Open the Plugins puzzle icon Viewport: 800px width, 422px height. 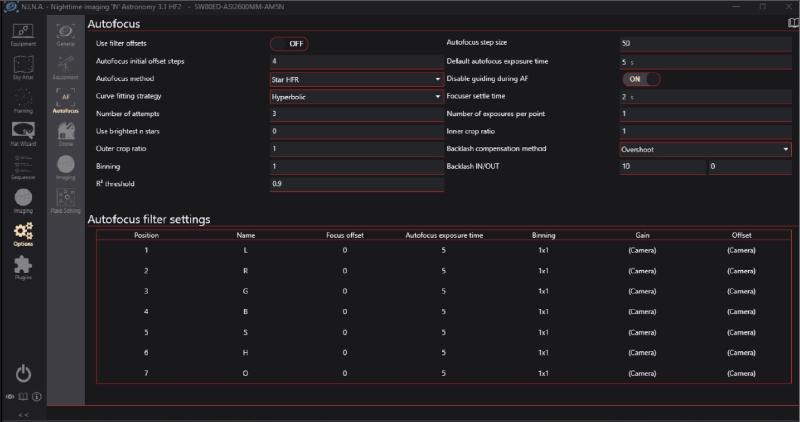tap(23, 267)
